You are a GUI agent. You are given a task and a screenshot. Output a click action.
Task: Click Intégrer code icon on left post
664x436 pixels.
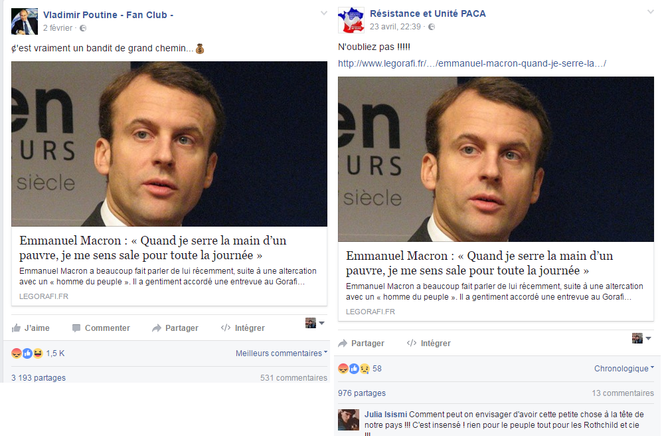tap(226, 328)
